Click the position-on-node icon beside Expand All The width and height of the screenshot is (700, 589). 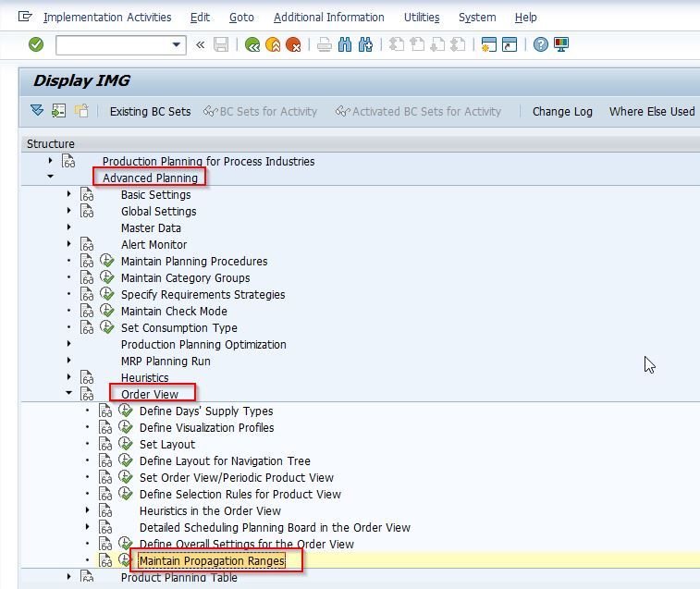tap(58, 110)
